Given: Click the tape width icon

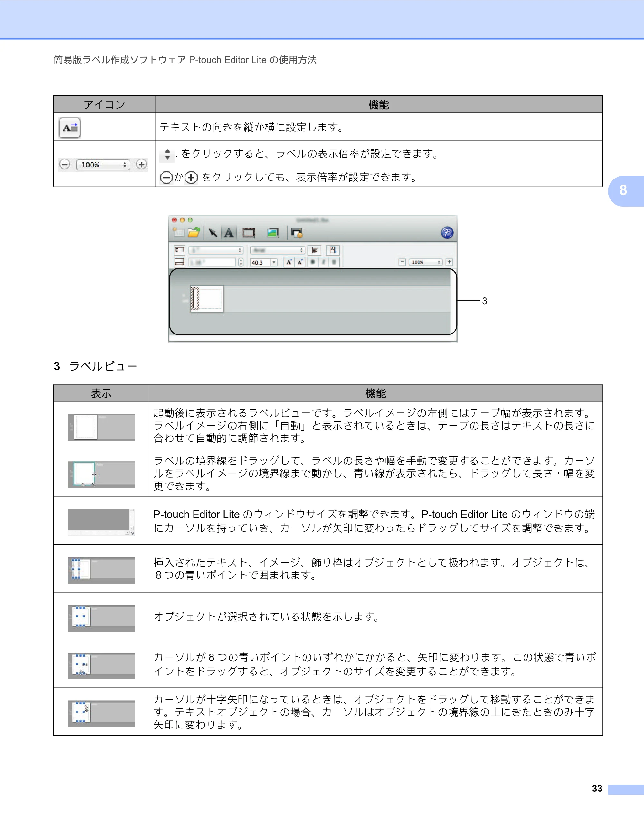Looking at the screenshot, I should click(179, 250).
